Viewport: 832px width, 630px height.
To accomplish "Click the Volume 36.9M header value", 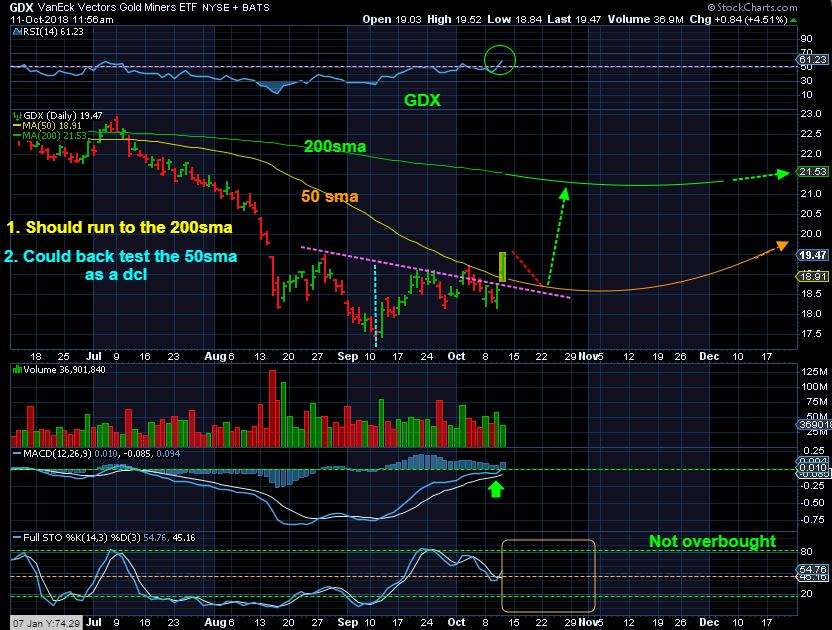I will click(645, 20).
